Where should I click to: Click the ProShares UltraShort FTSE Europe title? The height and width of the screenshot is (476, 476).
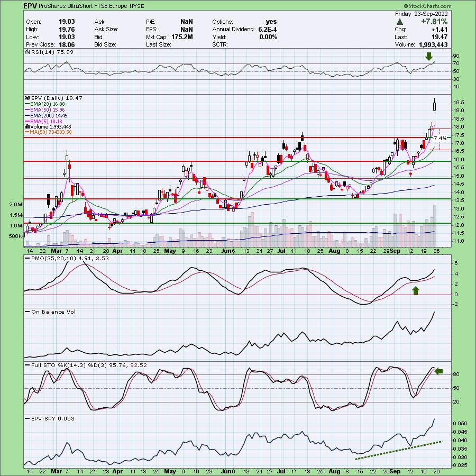click(x=83, y=6)
